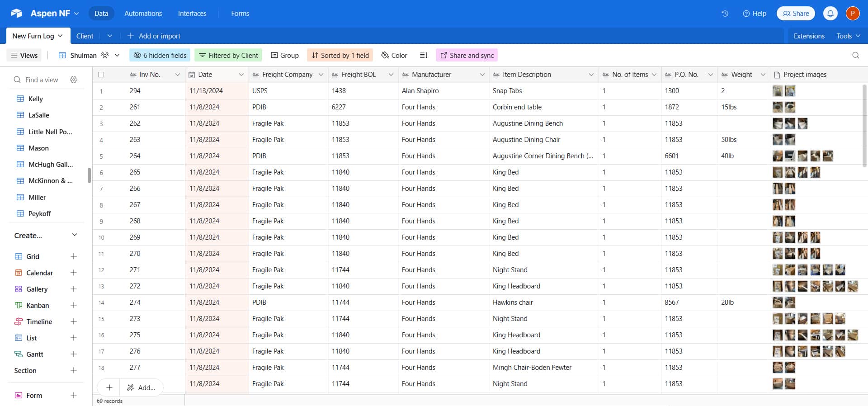The width and height of the screenshot is (868, 406).
Task: Click the Share button
Action: coord(795,14)
